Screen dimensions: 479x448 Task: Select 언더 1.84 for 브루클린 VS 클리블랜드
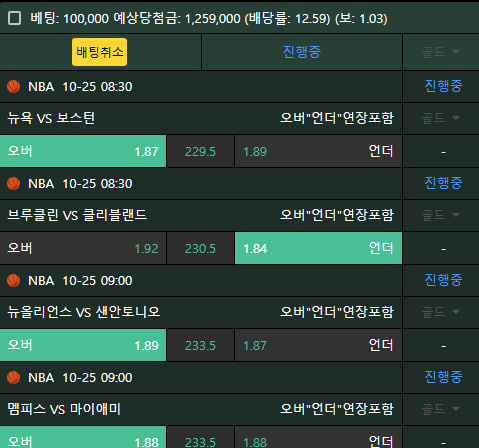[318, 248]
